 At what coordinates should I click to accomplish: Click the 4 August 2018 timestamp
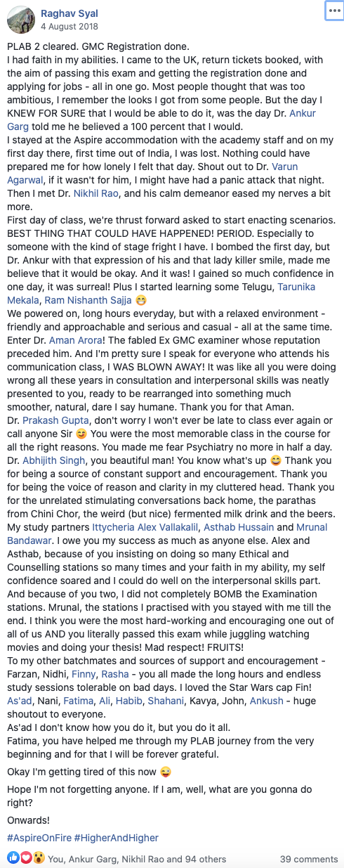coord(68,27)
